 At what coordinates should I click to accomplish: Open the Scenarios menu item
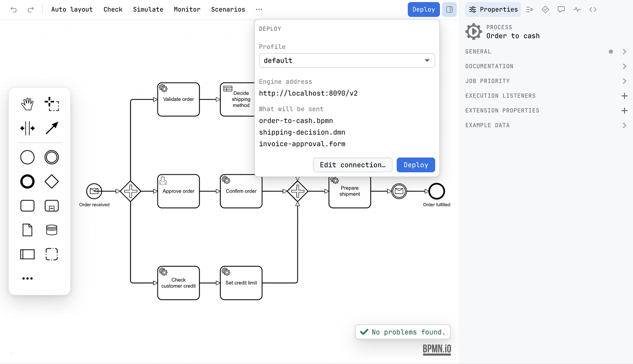228,9
